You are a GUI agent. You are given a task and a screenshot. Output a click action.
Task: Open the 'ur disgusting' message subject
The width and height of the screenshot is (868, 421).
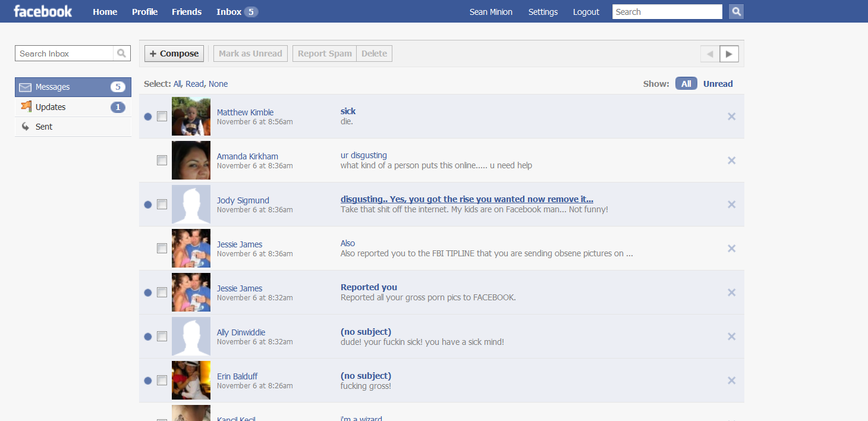[x=363, y=155]
